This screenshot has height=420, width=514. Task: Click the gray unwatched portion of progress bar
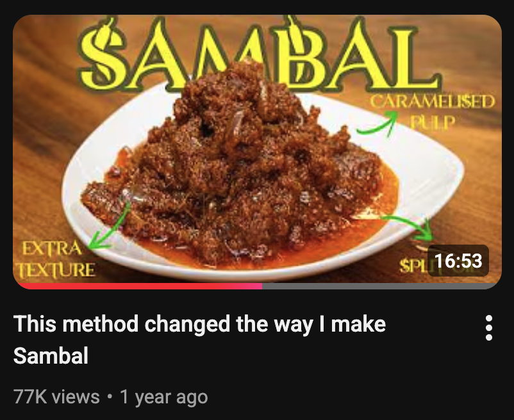point(380,286)
